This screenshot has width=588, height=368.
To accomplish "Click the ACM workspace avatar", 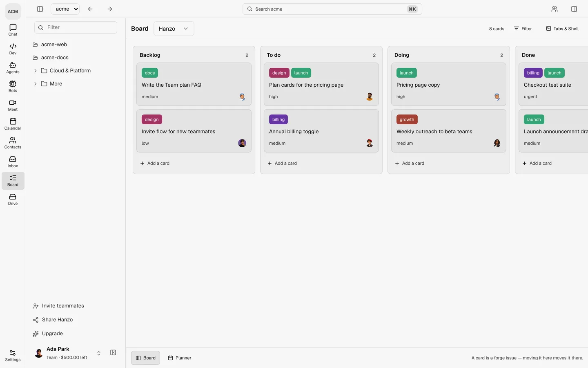I will [x=13, y=11].
